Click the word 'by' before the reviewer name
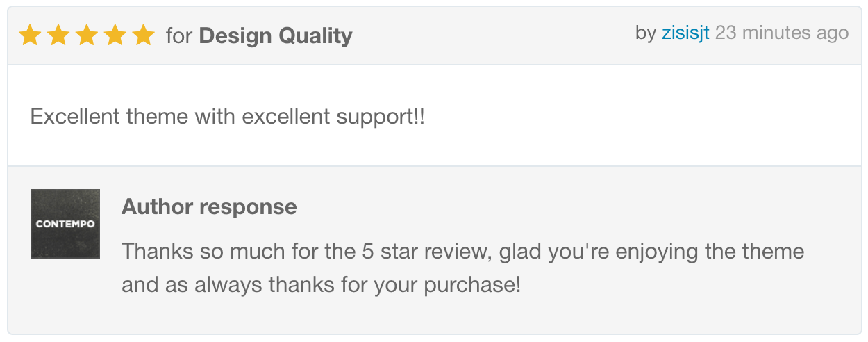Image resolution: width=868 pixels, height=342 pixels. pyautogui.click(x=646, y=33)
